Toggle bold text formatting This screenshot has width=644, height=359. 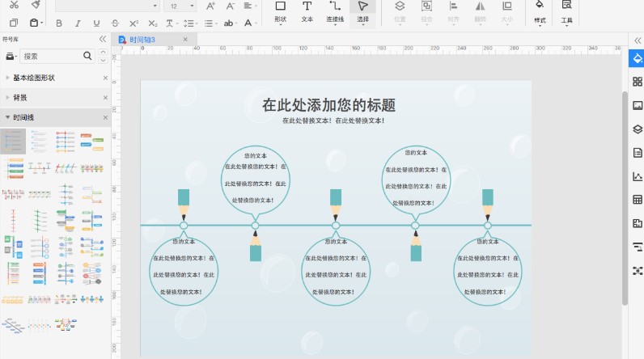click(x=60, y=23)
